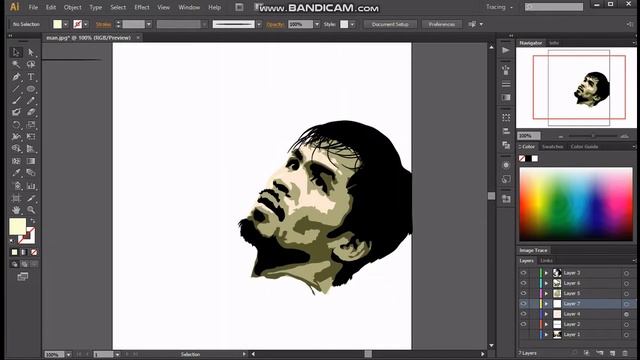Pick the Magic Wand tool
This screenshot has width=640, height=360.
click(16, 64)
